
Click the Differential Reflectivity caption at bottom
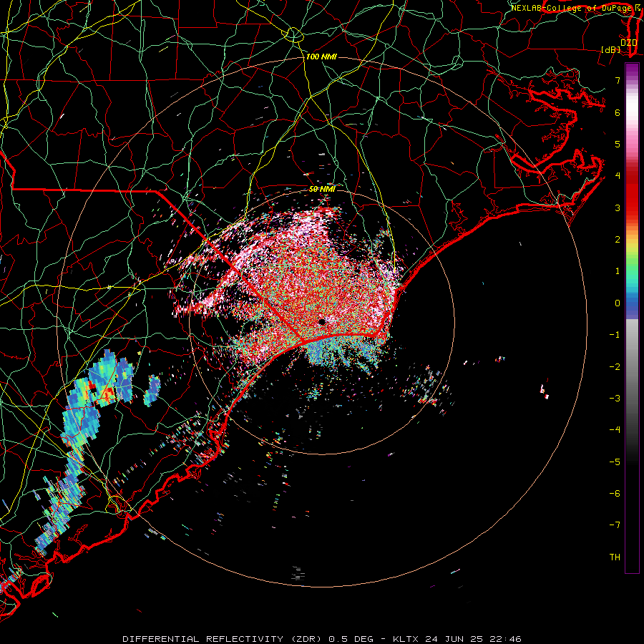click(x=322, y=639)
